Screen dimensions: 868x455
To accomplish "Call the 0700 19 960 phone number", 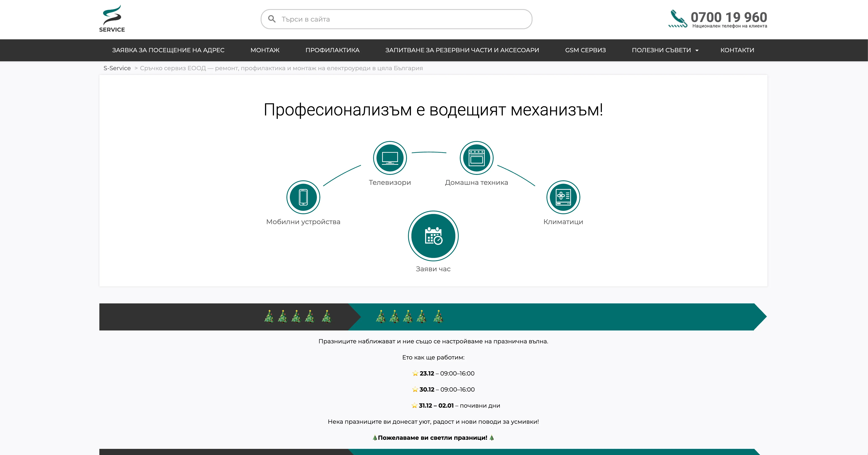I will point(728,17).
